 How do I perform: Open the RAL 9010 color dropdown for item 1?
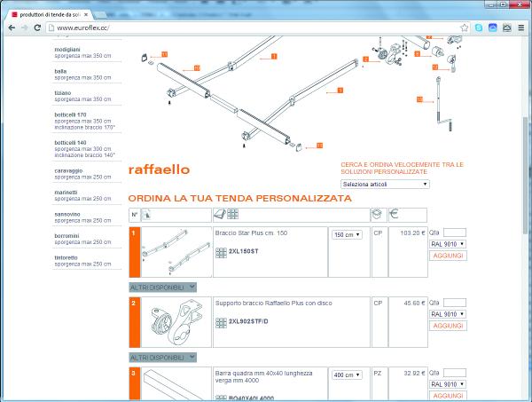click(x=448, y=244)
